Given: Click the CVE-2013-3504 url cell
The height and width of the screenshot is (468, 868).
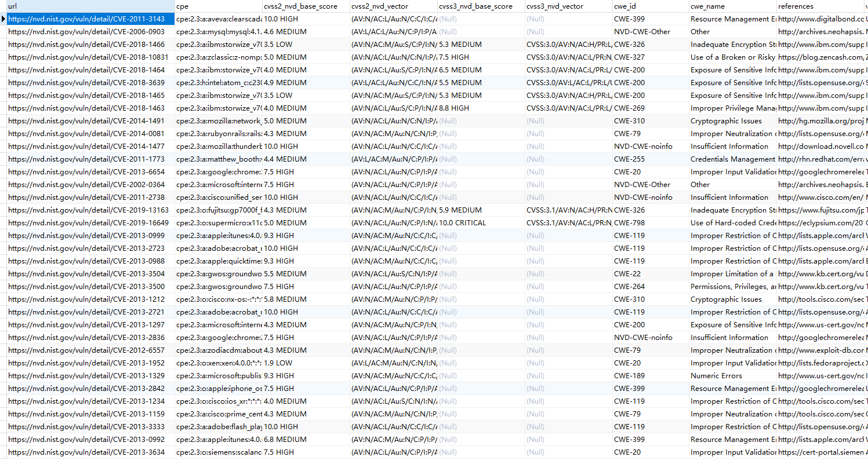Looking at the screenshot, I should pyautogui.click(x=90, y=274).
